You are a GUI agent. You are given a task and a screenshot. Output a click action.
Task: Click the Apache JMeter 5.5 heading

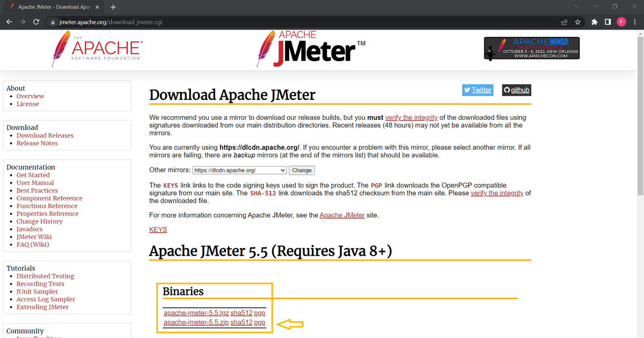(270, 251)
